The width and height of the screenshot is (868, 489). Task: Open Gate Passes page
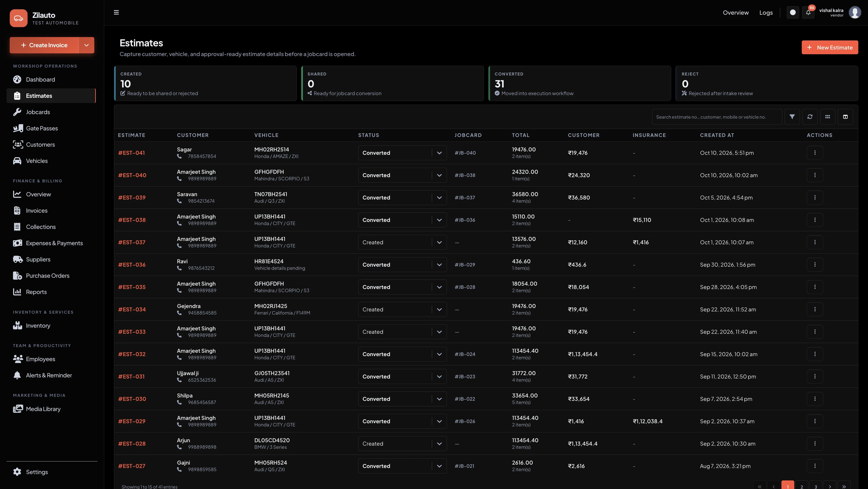[x=51, y=128]
